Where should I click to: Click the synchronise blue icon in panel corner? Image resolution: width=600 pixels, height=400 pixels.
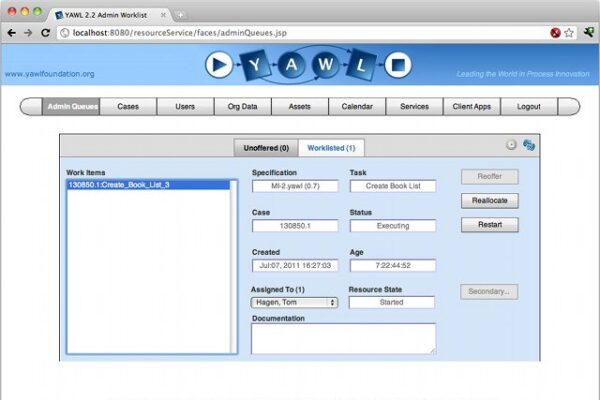(x=529, y=145)
